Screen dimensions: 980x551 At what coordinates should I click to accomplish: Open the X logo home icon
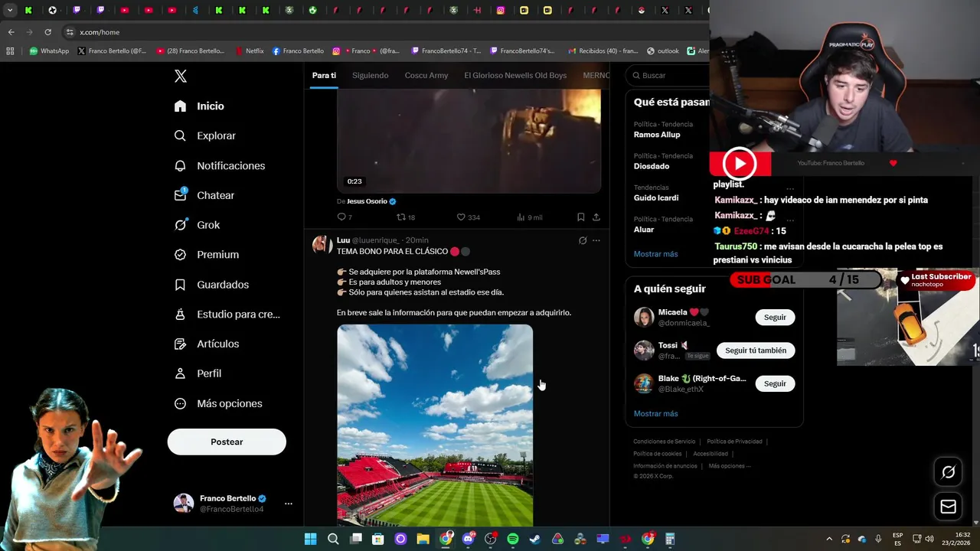click(x=181, y=76)
